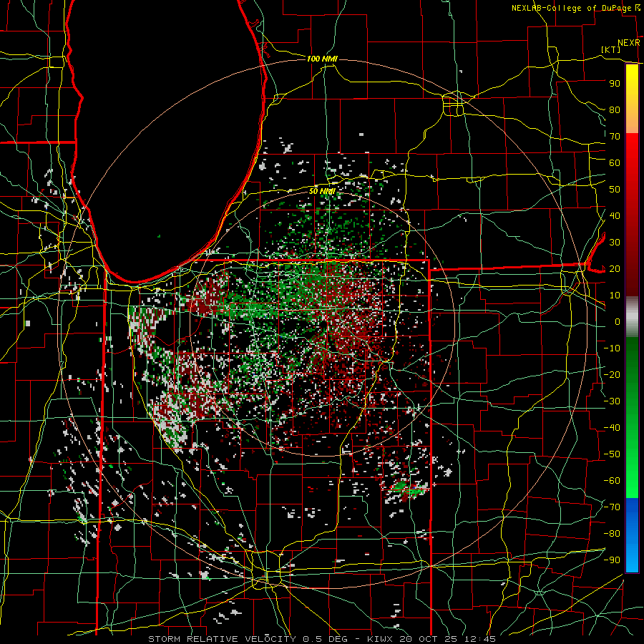Click the positive 70 scale value
644x644 pixels.
pos(615,137)
